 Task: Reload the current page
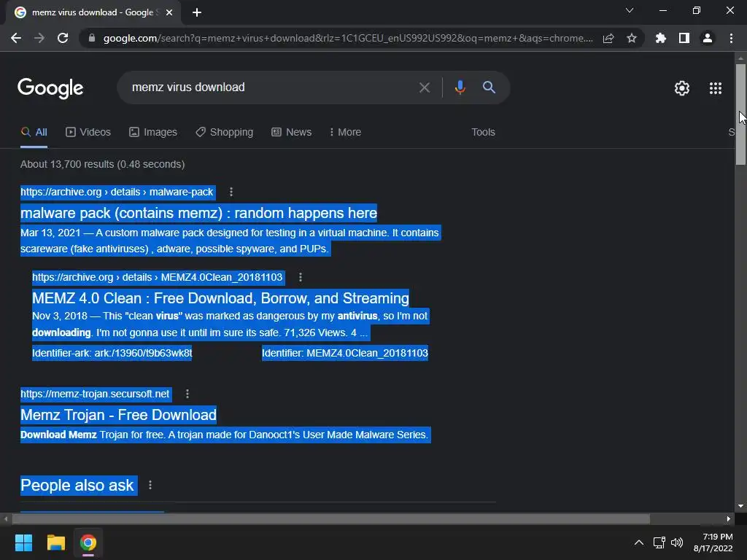tap(63, 38)
